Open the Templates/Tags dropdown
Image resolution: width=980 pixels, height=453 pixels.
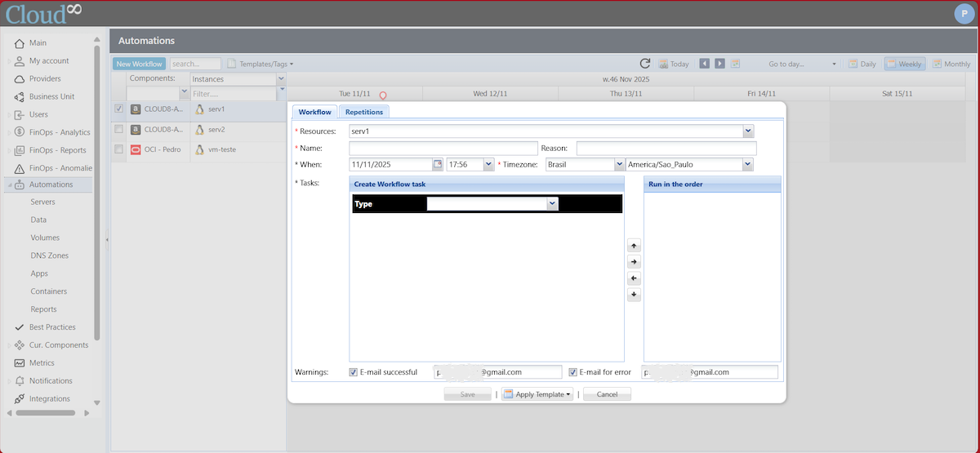pos(260,64)
